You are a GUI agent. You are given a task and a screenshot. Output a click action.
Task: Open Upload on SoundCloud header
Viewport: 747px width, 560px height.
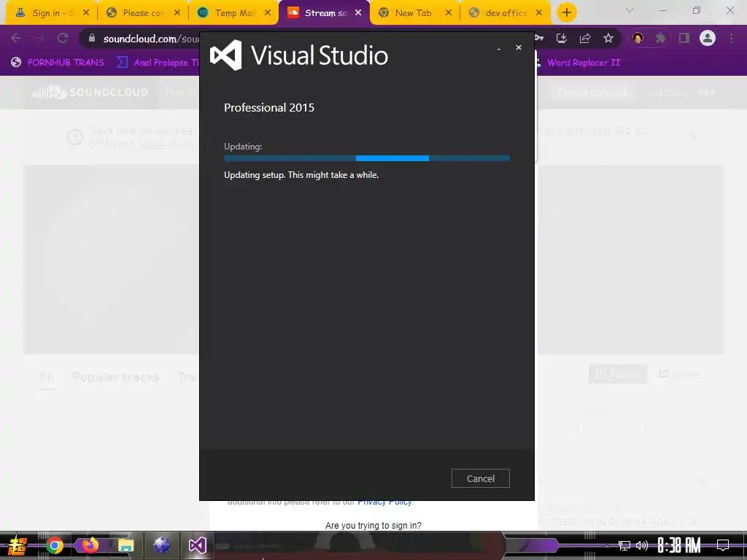668,92
